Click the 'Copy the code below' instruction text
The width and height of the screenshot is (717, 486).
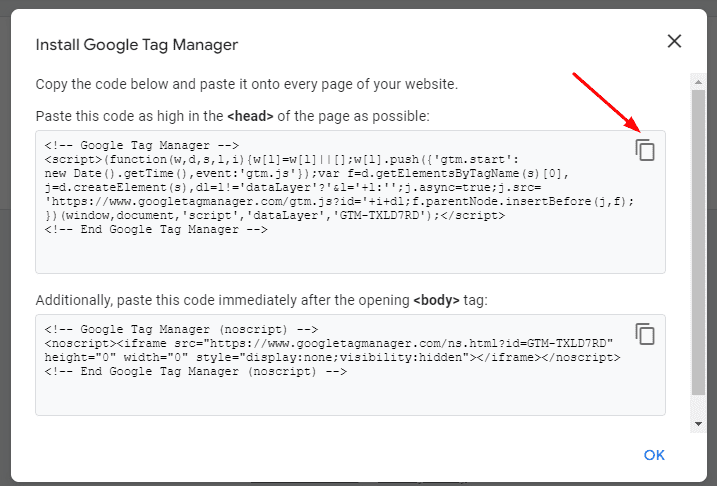[x=246, y=85]
